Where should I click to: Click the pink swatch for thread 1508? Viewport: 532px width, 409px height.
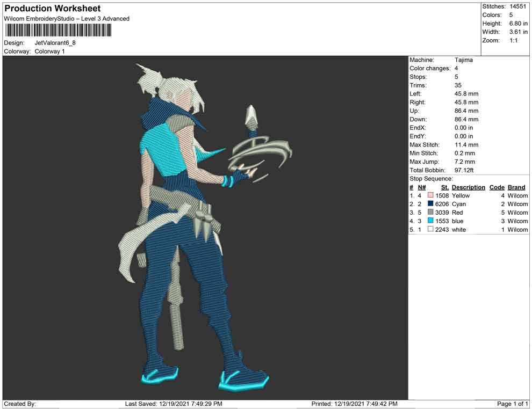tap(430, 196)
